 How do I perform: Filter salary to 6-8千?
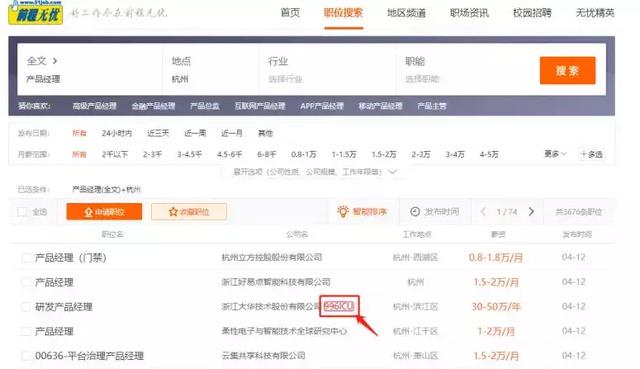[x=267, y=154]
